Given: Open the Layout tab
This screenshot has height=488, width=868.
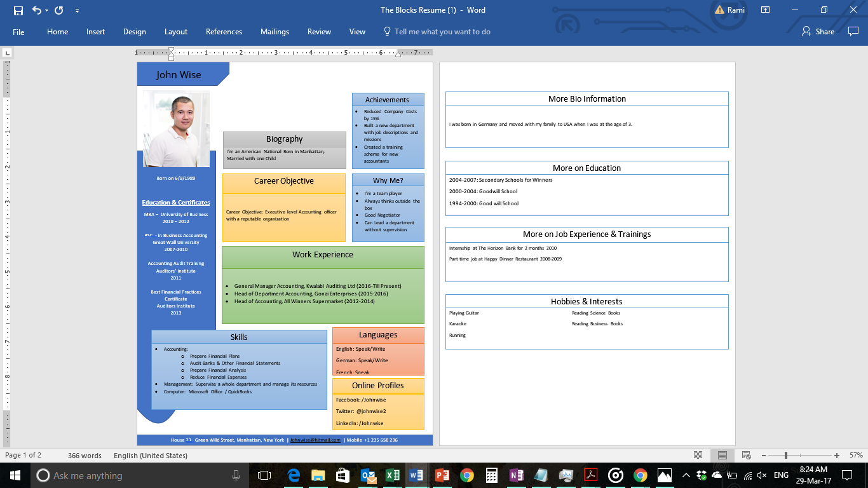Looking at the screenshot, I should (x=176, y=32).
